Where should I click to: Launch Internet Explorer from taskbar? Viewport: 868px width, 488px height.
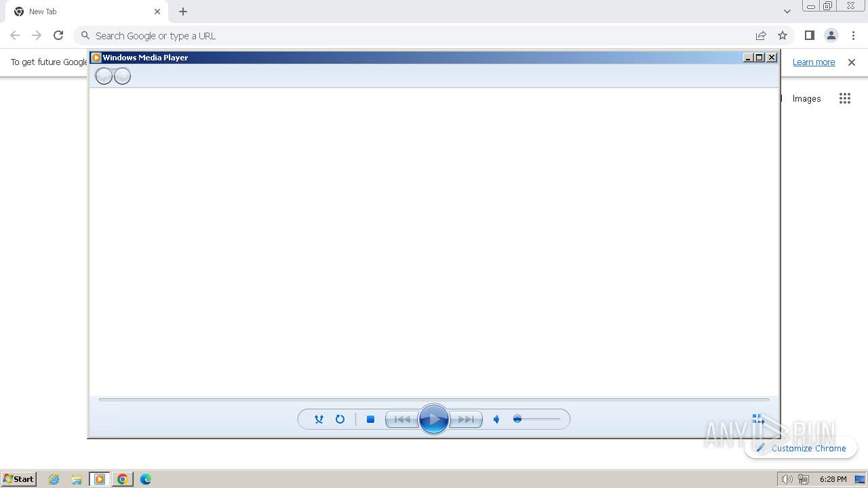pyautogui.click(x=54, y=479)
